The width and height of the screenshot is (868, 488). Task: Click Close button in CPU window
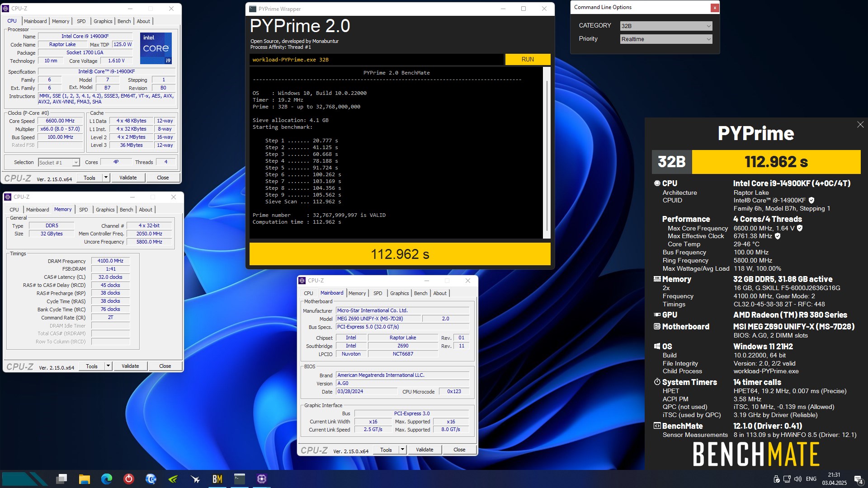(x=163, y=178)
